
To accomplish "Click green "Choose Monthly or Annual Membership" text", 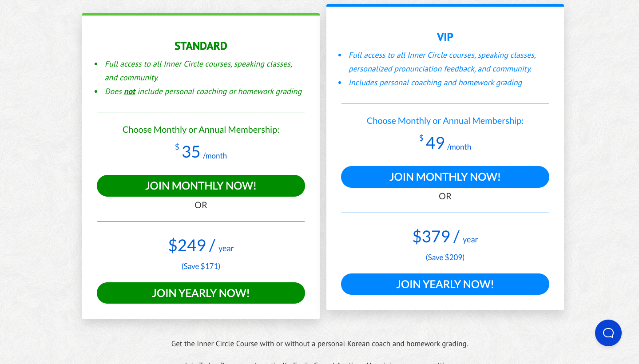I will (201, 130).
